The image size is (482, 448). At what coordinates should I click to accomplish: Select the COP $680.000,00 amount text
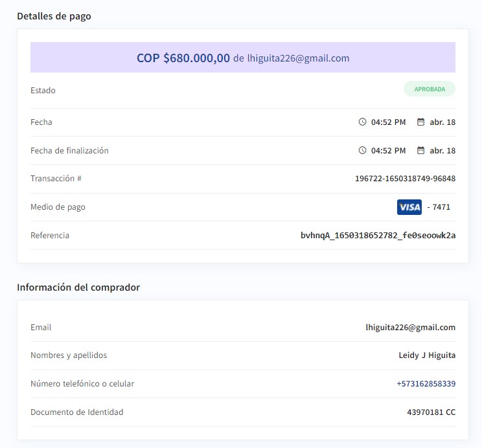coord(183,58)
